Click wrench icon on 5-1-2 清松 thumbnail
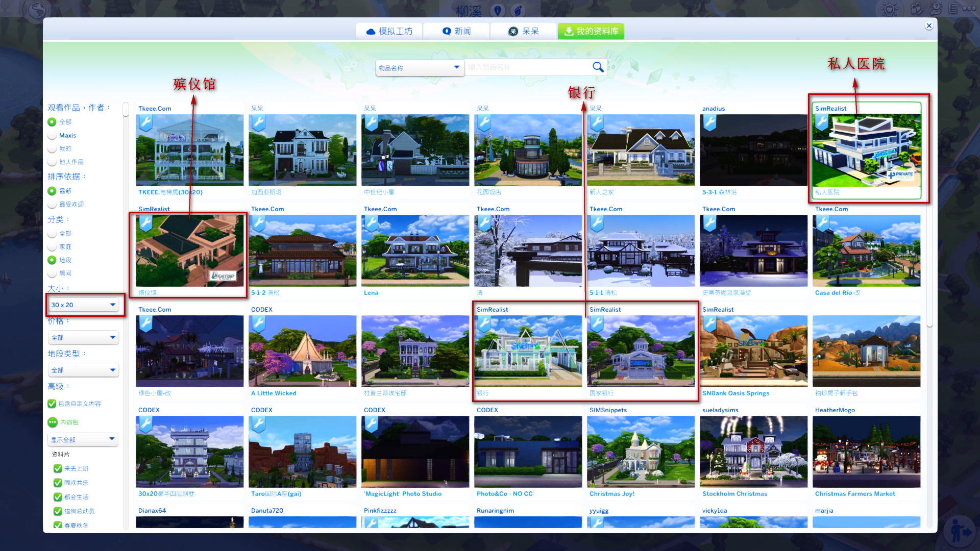980x551 pixels. [258, 223]
